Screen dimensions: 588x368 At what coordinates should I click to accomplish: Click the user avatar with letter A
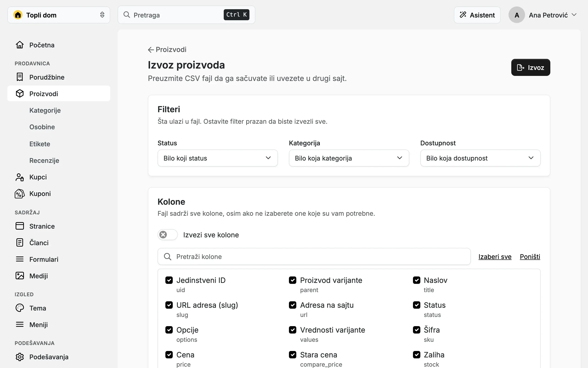[517, 15]
